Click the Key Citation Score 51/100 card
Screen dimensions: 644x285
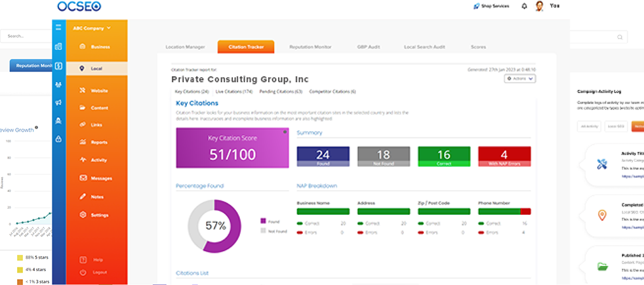click(232, 147)
